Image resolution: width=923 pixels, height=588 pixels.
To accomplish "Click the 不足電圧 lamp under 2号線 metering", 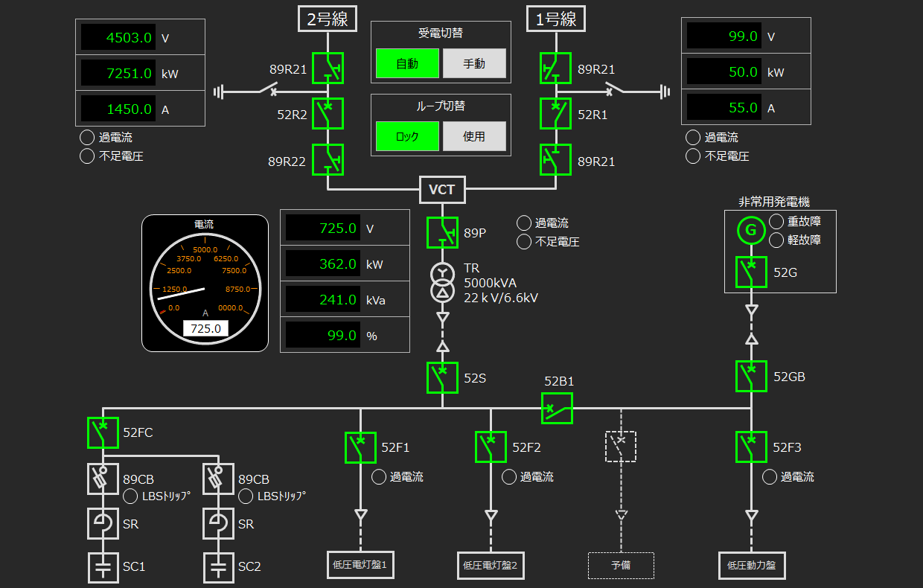I will tap(86, 156).
